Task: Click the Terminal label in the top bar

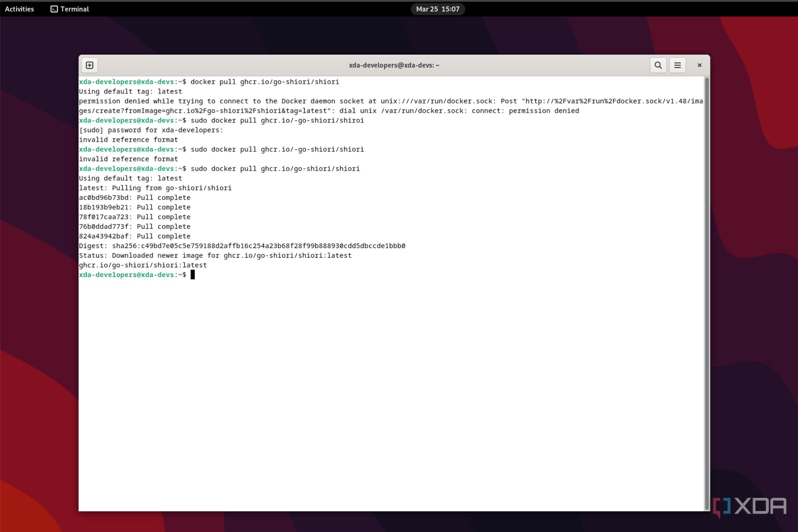Action: click(74, 9)
